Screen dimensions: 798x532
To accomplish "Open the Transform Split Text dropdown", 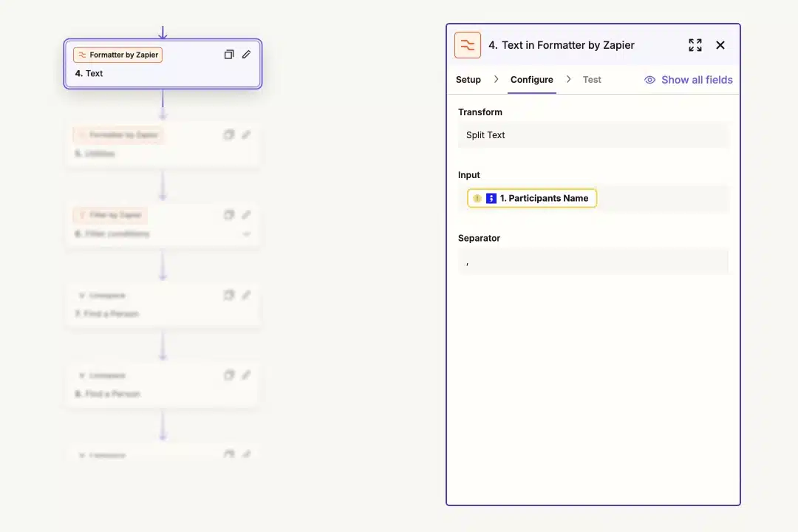I will click(593, 135).
